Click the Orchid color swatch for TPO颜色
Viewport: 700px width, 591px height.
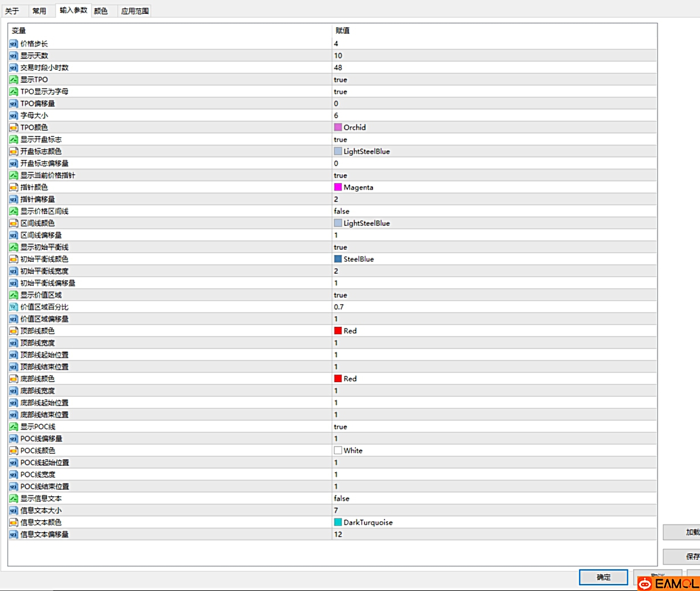pos(338,128)
